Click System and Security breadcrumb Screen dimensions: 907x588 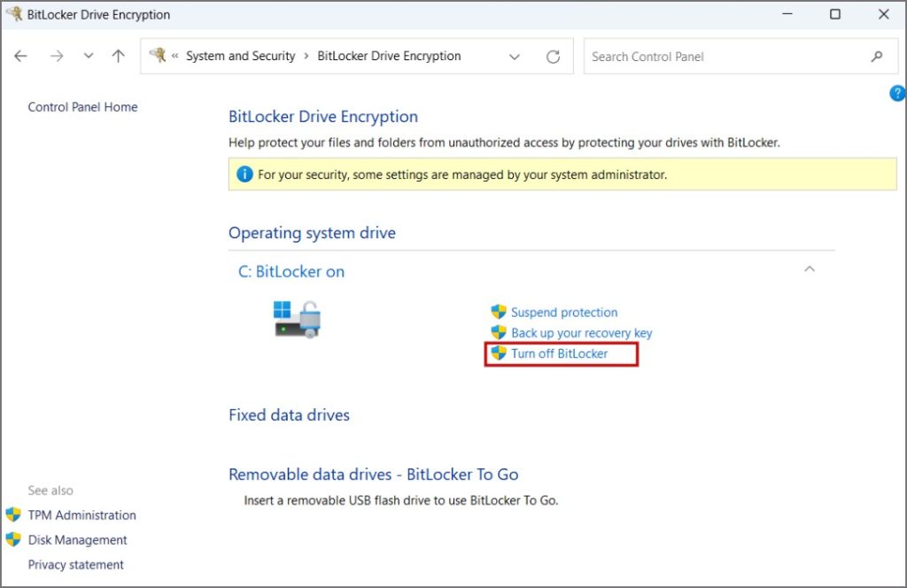(x=240, y=56)
